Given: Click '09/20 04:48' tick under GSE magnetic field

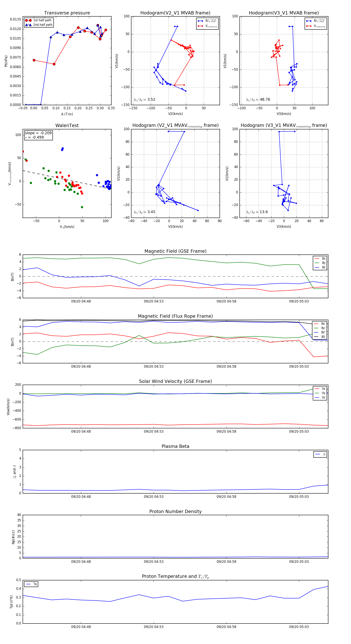Looking at the screenshot, I should coord(81,301).
